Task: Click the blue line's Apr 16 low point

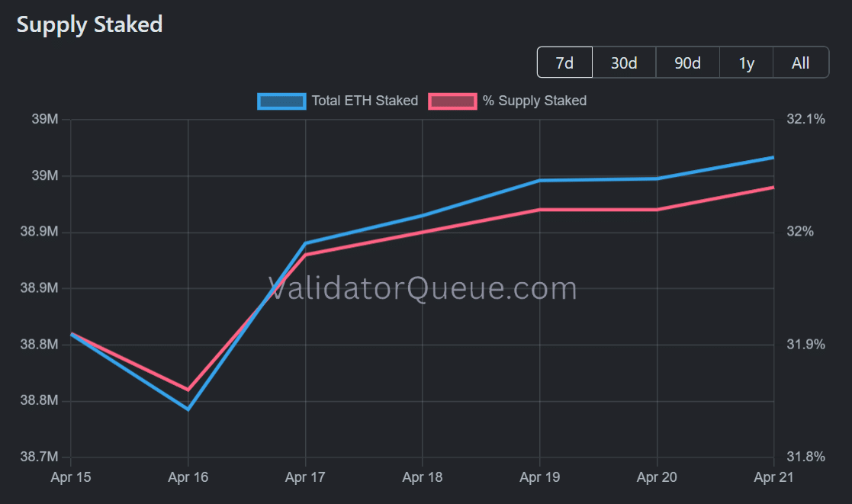Action: pos(188,409)
